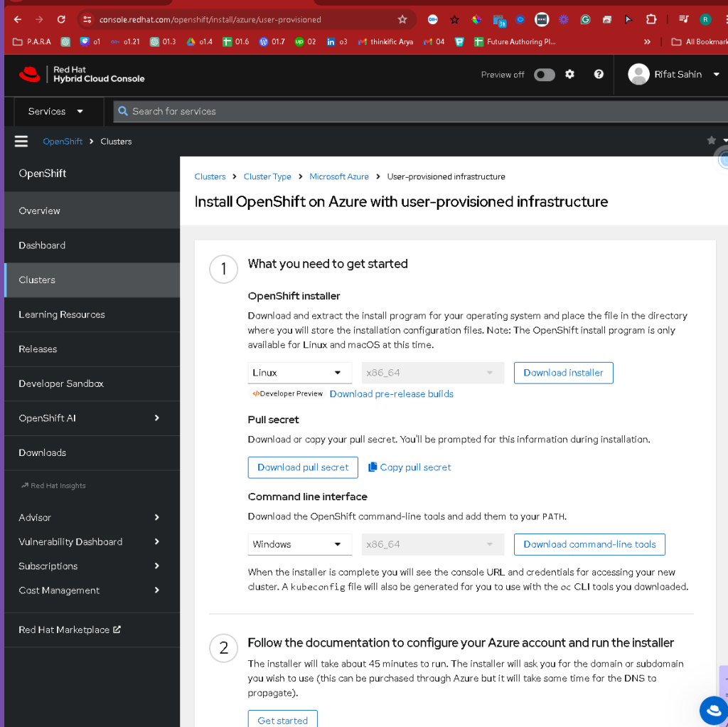
Task: Open Developer Sandbox in the sidebar
Action: (92, 383)
